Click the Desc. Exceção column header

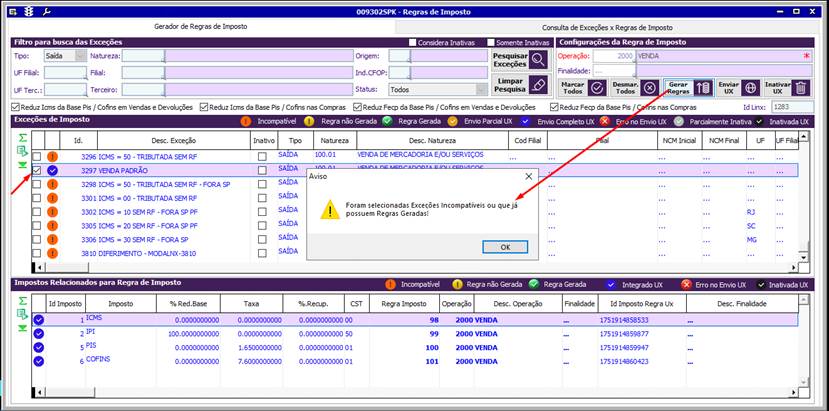174,141
